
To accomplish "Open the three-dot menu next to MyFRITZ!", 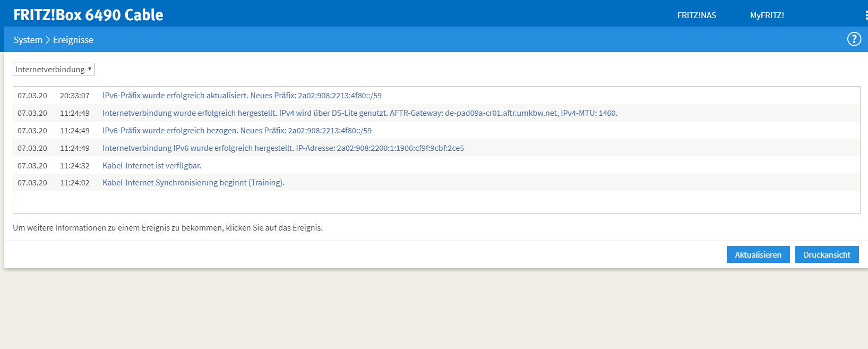I will point(866,15).
